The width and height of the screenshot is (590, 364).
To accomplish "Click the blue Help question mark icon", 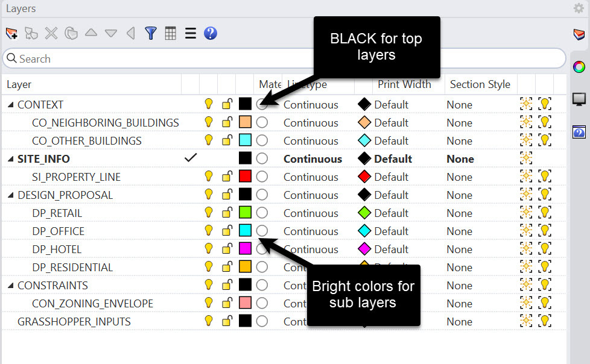I will (211, 34).
